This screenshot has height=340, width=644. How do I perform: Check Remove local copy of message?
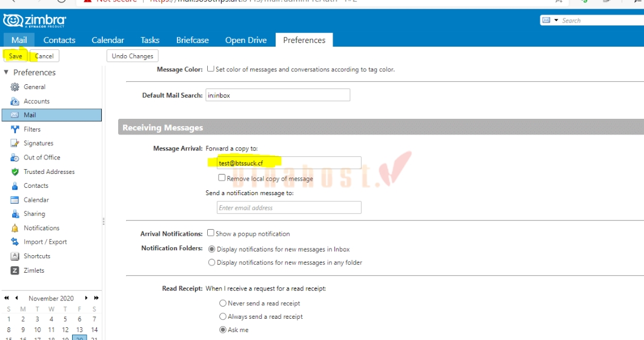tap(222, 178)
